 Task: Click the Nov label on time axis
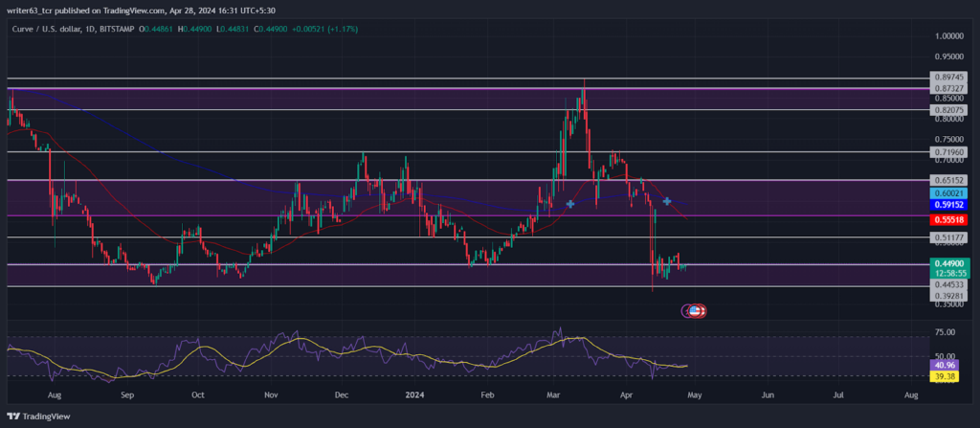[x=271, y=395]
